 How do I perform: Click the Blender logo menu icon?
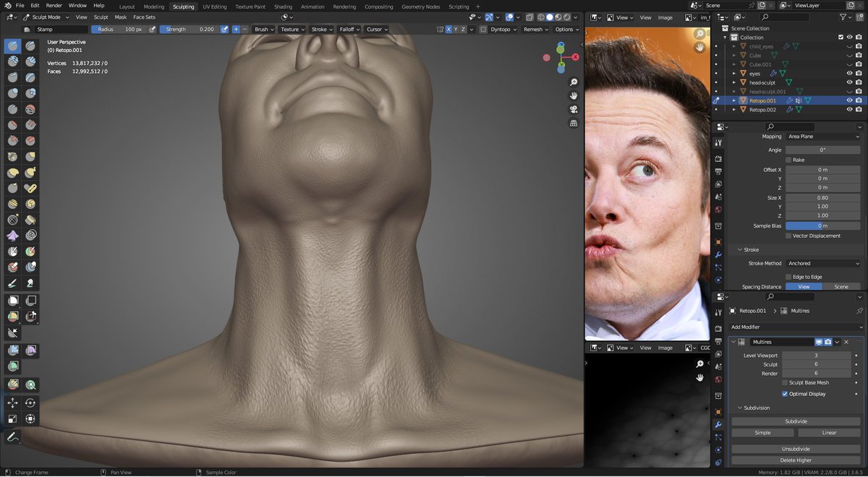pyautogui.click(x=8, y=6)
